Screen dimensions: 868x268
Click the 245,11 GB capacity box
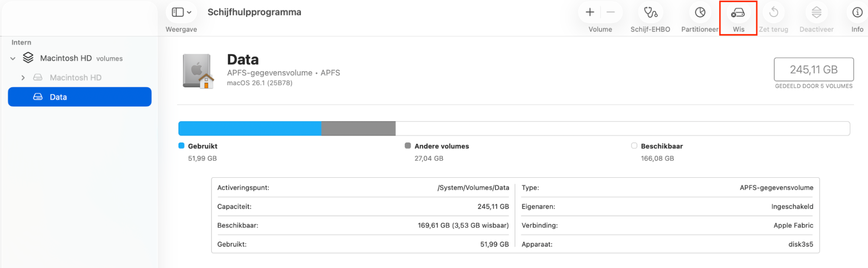pyautogui.click(x=813, y=69)
